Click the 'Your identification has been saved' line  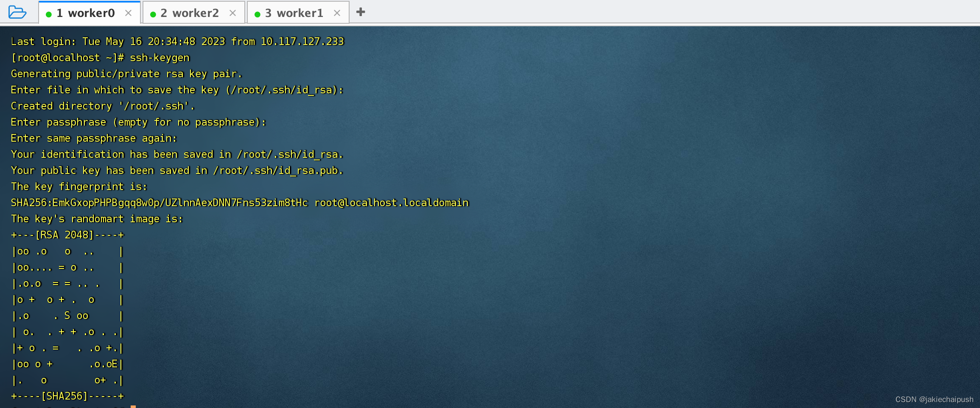(x=177, y=154)
